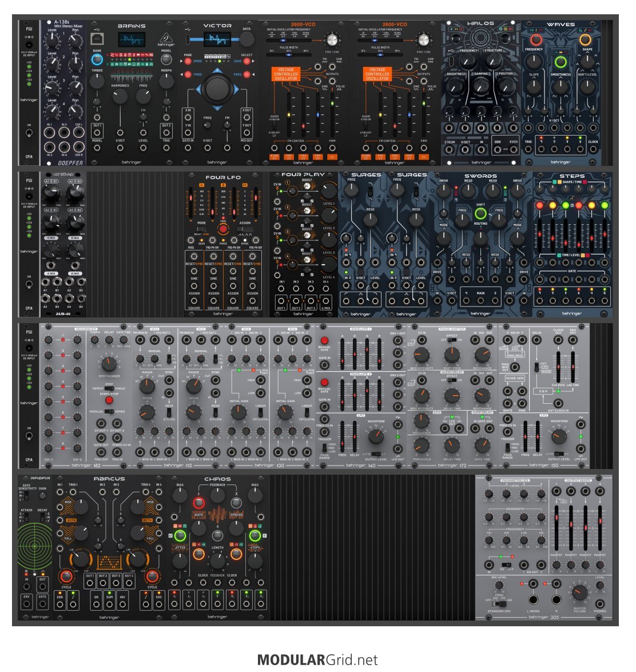636x672 pixels.
Task: Click the USB-C port on the Victor module
Action: pyautogui.click(x=188, y=39)
